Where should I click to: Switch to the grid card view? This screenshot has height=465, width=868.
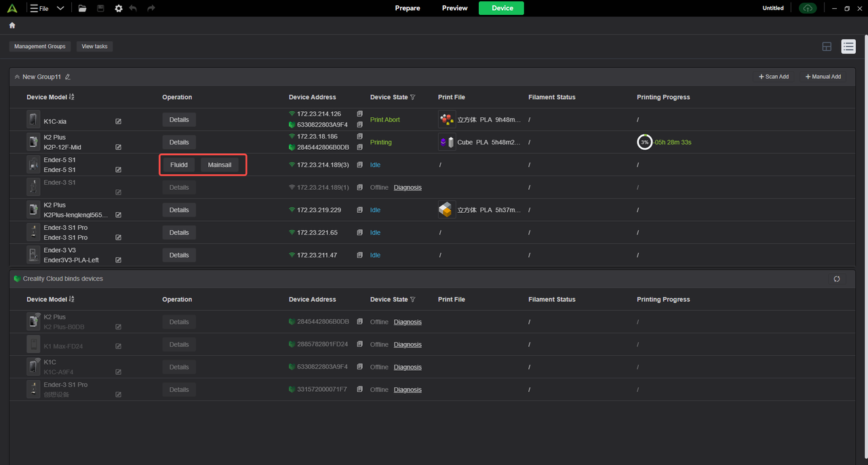coord(827,46)
